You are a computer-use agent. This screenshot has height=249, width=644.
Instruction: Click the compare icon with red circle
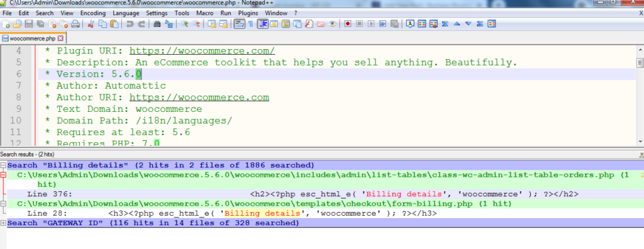(x=433, y=24)
